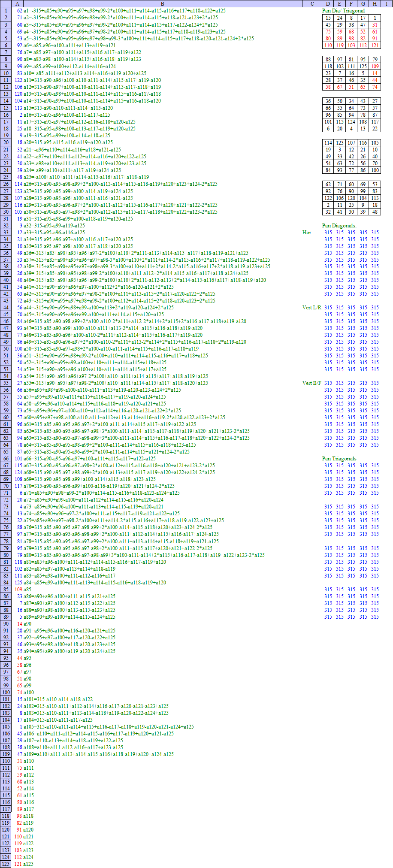This screenshot has width=393, height=868.
Task: Click the 'Vert B/F' label
Action: [312, 383]
